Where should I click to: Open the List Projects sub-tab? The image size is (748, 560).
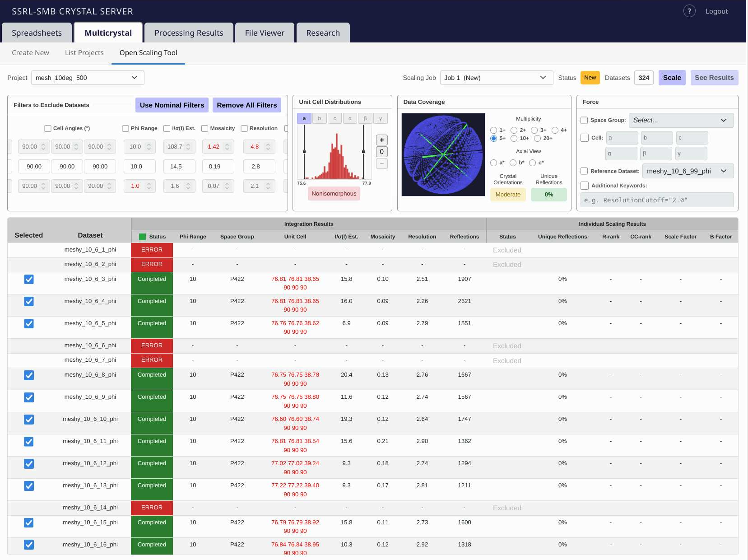84,53
